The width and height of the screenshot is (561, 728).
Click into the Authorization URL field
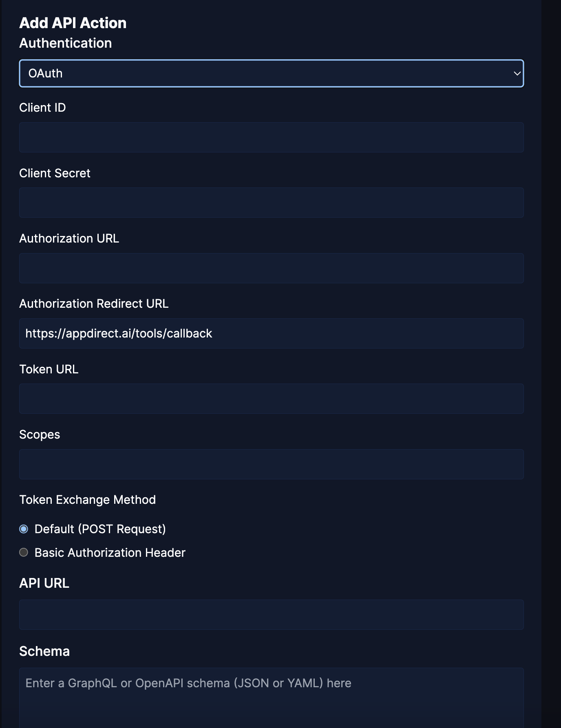pos(272,268)
